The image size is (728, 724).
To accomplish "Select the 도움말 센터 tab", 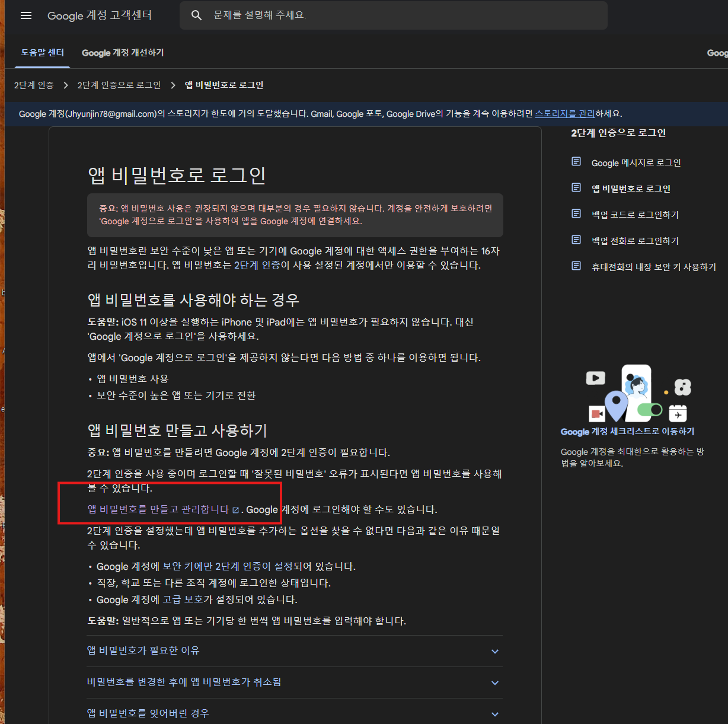I will (43, 53).
